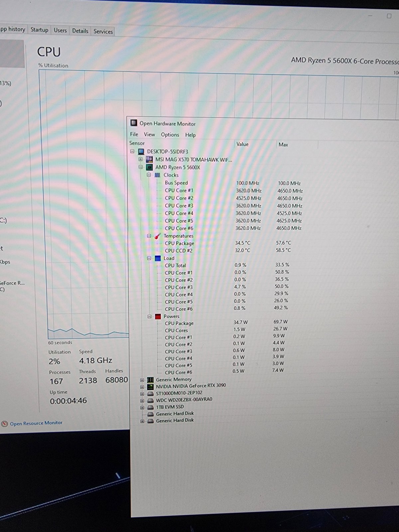
Task: Open the File menu in Open Hardware Monitor
Action: click(x=134, y=134)
